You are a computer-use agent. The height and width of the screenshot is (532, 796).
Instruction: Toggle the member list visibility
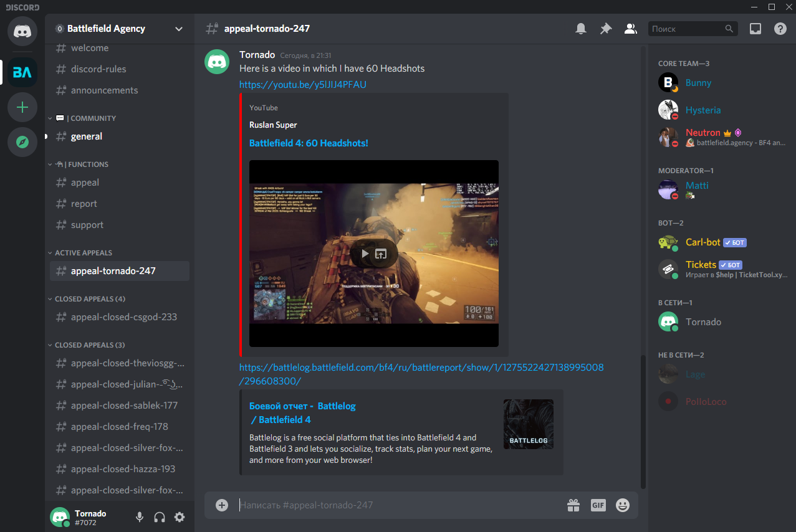point(631,29)
